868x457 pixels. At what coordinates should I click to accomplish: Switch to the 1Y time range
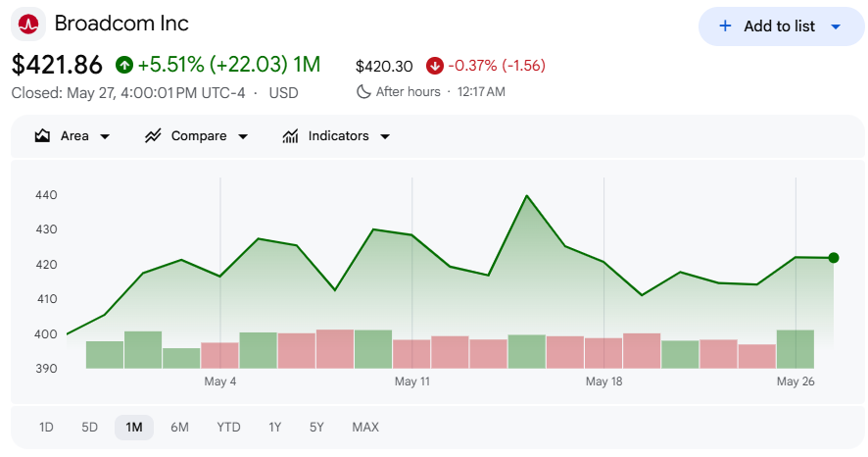click(x=275, y=427)
